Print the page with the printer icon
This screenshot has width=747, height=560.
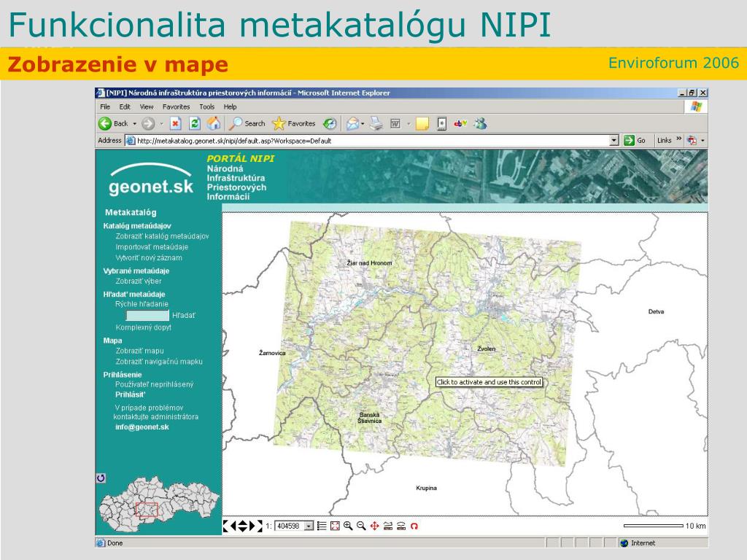click(376, 124)
